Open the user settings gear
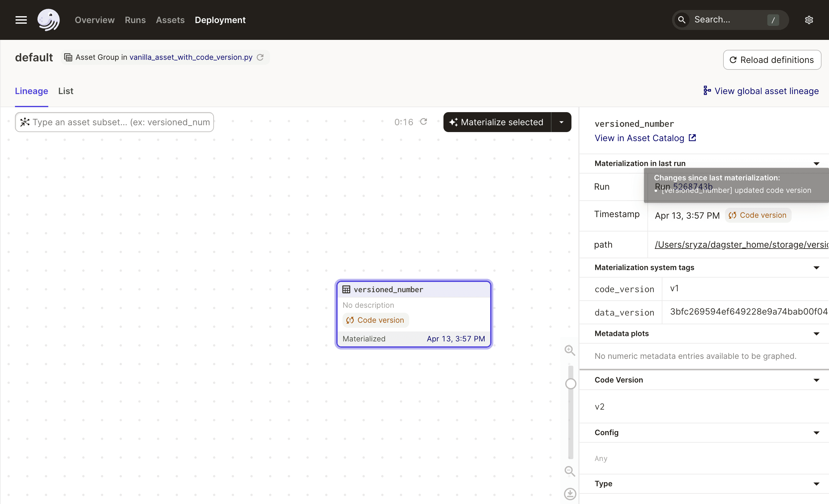Image resolution: width=829 pixels, height=504 pixels. pyautogui.click(x=809, y=20)
